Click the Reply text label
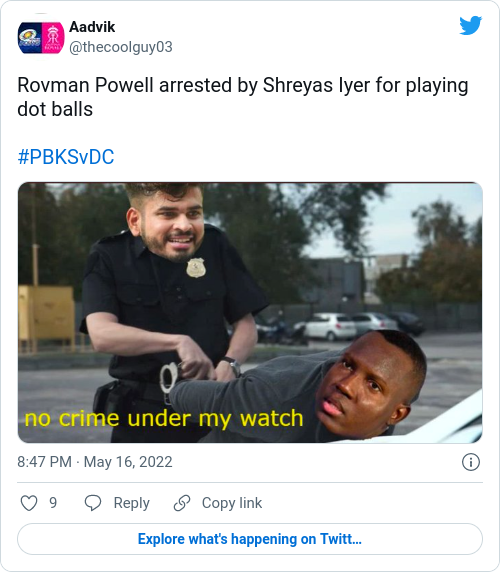The height and width of the screenshot is (572, 500). tap(132, 503)
